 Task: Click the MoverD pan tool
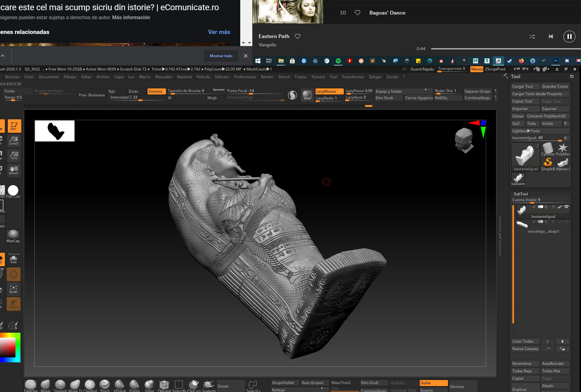tap(14, 170)
